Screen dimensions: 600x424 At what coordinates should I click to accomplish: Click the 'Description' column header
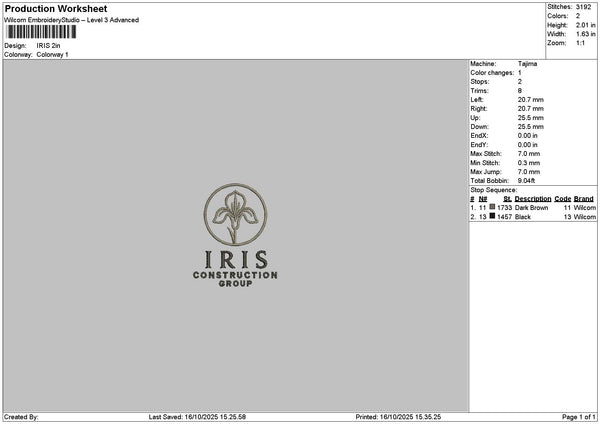click(x=533, y=199)
